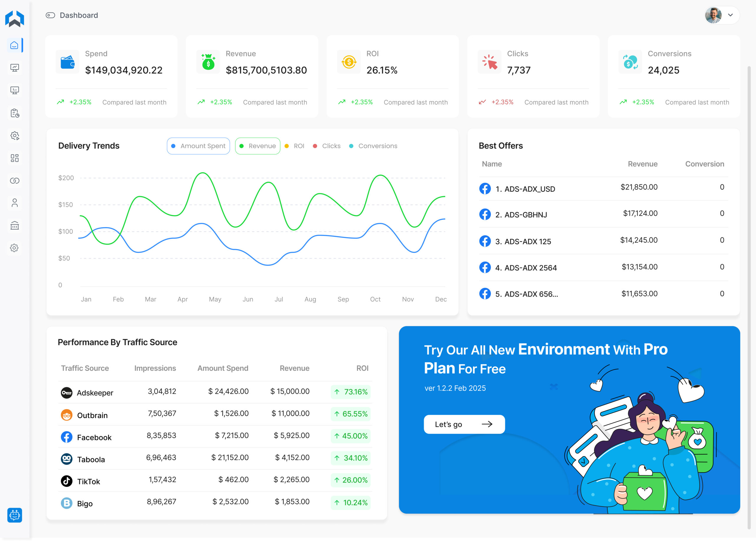Click the Facebook icon beside ADS-ADX_USD

tap(485, 188)
